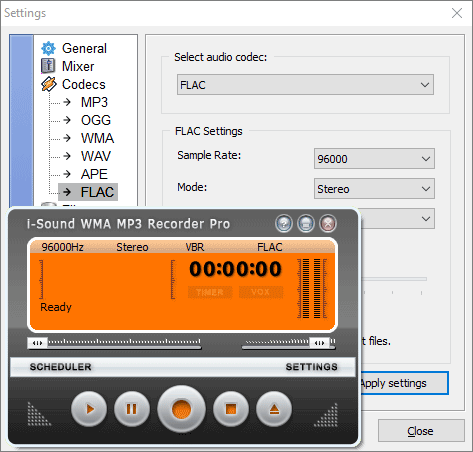473x452 pixels.
Task: Close the recorder with red X button
Action: point(328,223)
